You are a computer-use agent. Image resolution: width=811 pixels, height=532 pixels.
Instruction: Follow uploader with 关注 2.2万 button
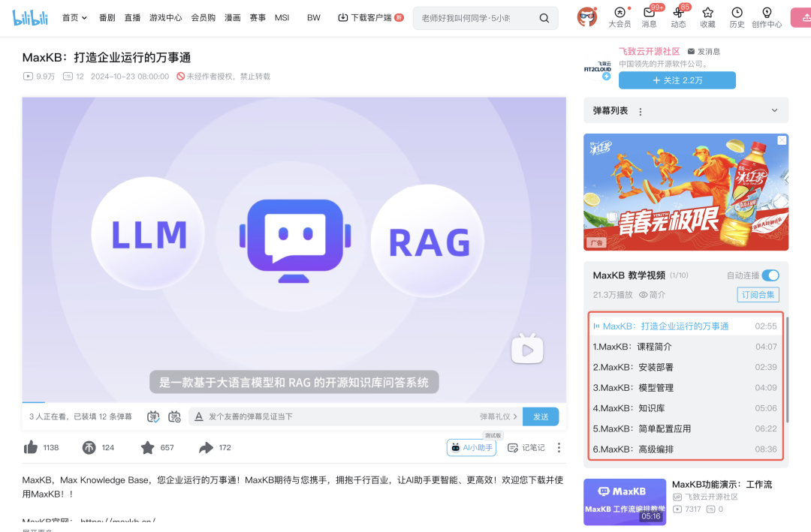(677, 80)
